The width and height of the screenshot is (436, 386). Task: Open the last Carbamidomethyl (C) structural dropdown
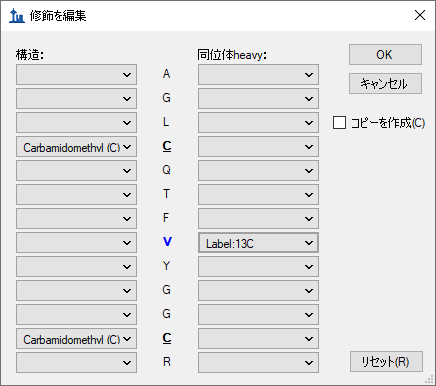pos(76,339)
